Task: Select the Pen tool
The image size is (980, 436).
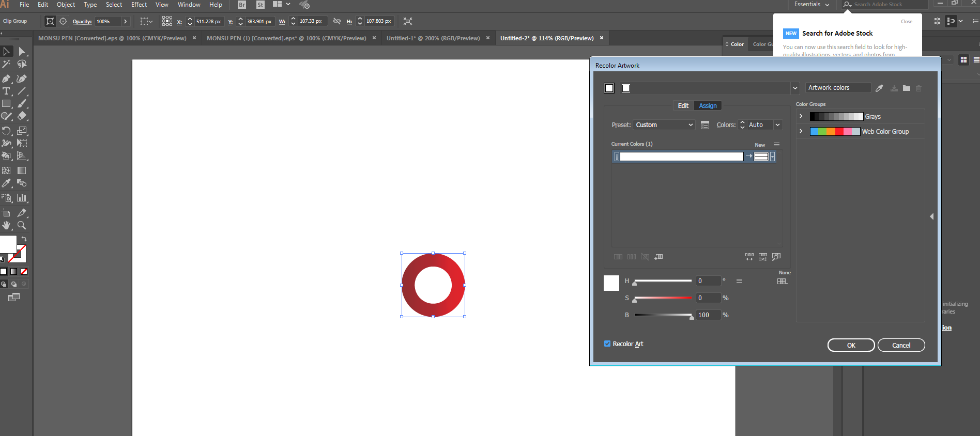Action: 6,79
